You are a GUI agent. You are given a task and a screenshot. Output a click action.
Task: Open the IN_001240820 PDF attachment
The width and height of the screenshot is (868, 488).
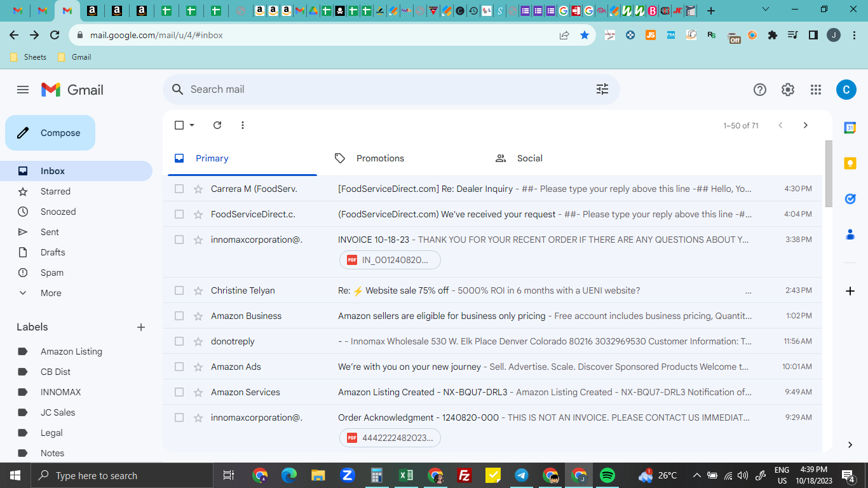(x=390, y=260)
